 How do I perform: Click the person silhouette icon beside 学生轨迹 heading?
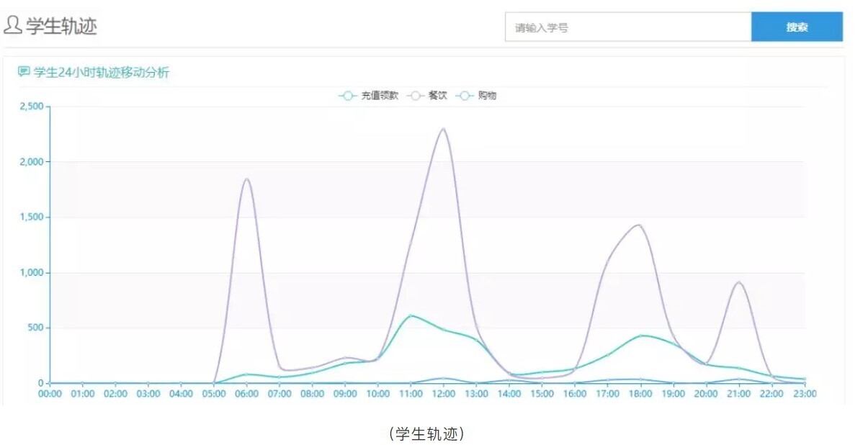pos(12,25)
